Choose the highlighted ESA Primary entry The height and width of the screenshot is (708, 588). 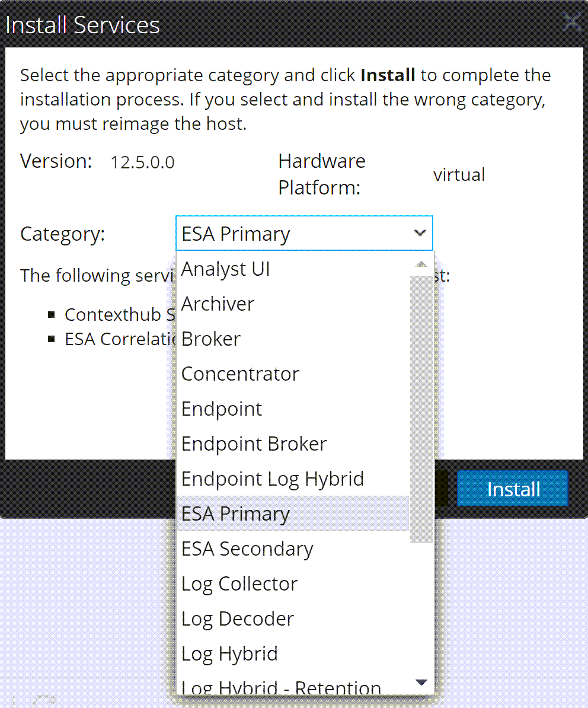click(x=235, y=514)
